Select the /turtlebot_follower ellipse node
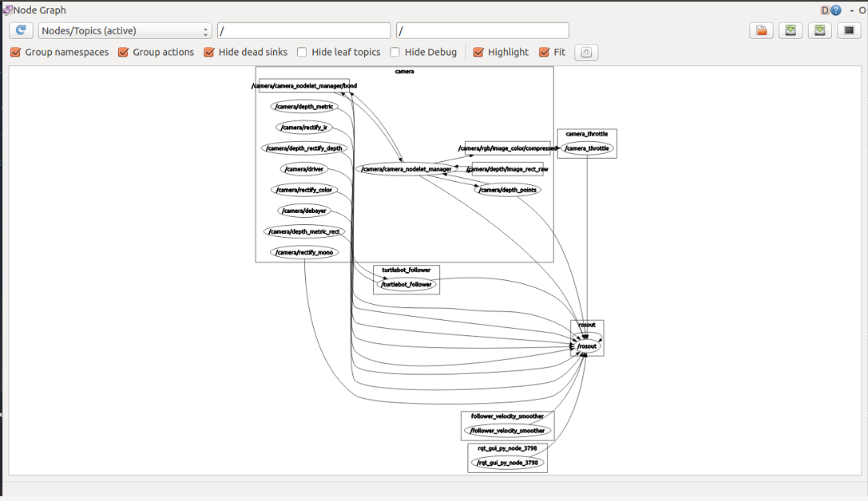The height and width of the screenshot is (501, 868). 406,284
